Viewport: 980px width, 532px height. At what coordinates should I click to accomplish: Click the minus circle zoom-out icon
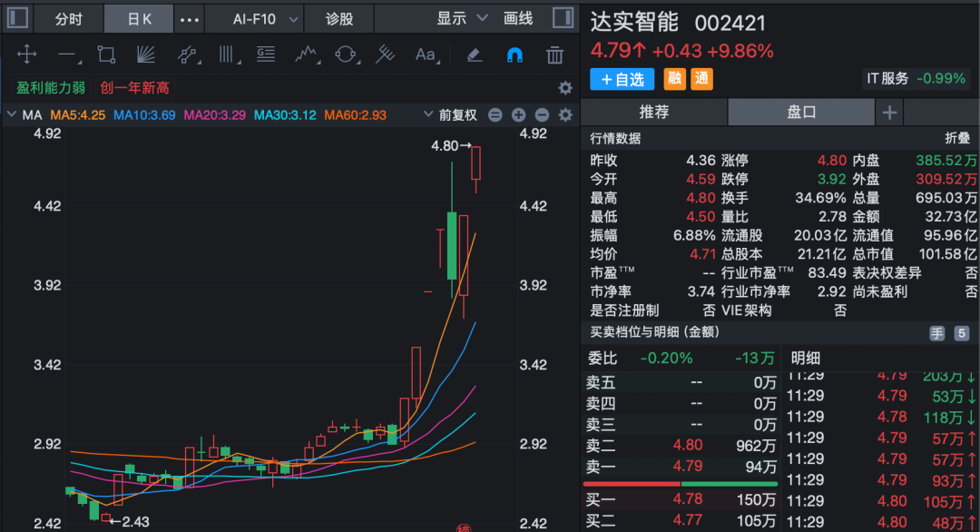click(542, 115)
